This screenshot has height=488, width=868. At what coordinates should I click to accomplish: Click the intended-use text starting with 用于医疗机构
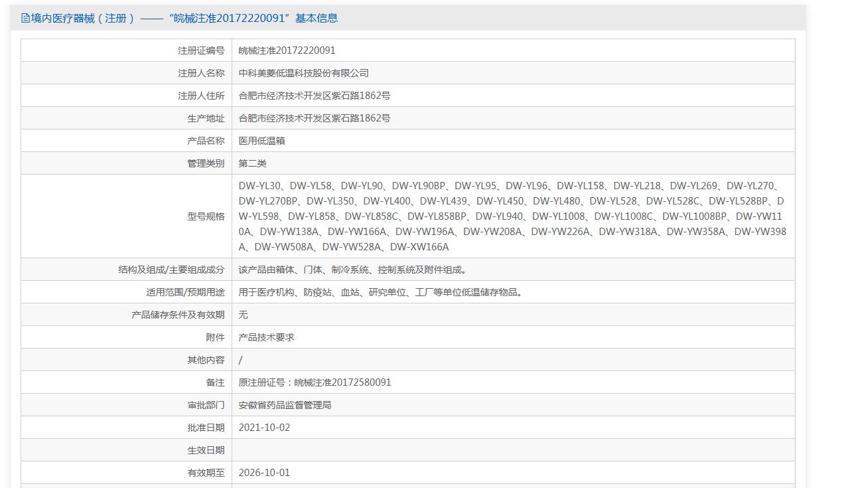click(382, 292)
